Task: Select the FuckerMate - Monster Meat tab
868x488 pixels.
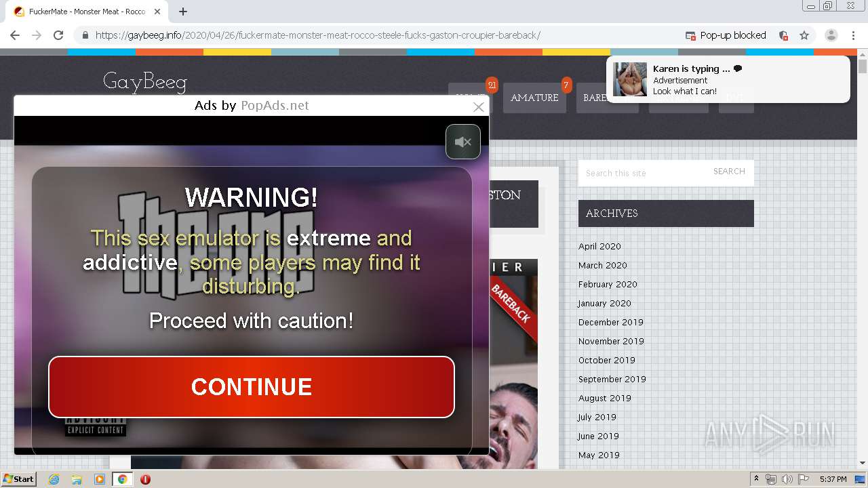Action: pyautogui.click(x=87, y=12)
